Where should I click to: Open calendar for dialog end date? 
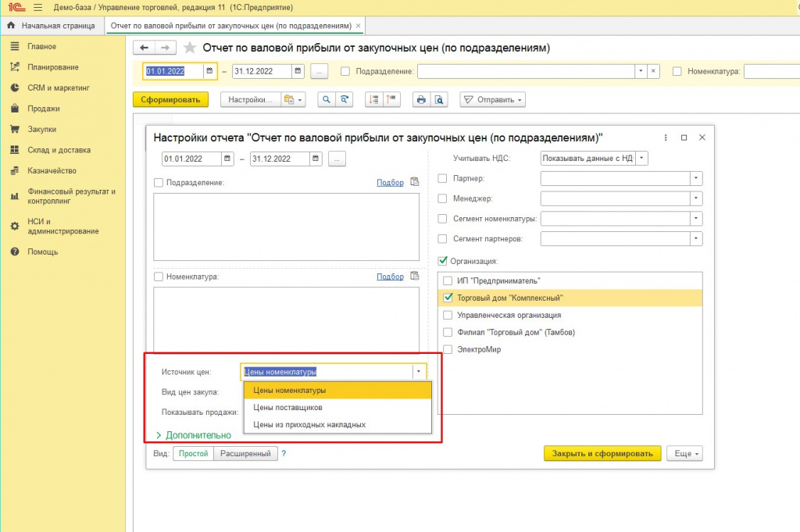click(x=316, y=159)
